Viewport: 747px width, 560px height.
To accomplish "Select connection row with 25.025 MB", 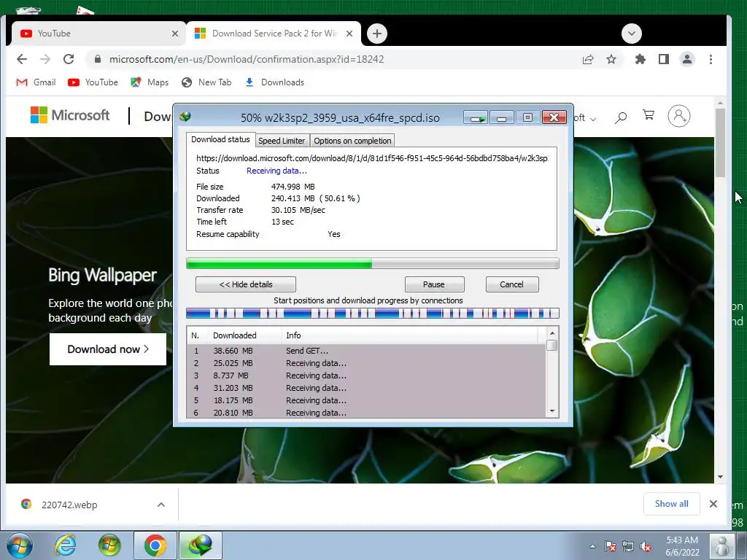I will (x=366, y=363).
